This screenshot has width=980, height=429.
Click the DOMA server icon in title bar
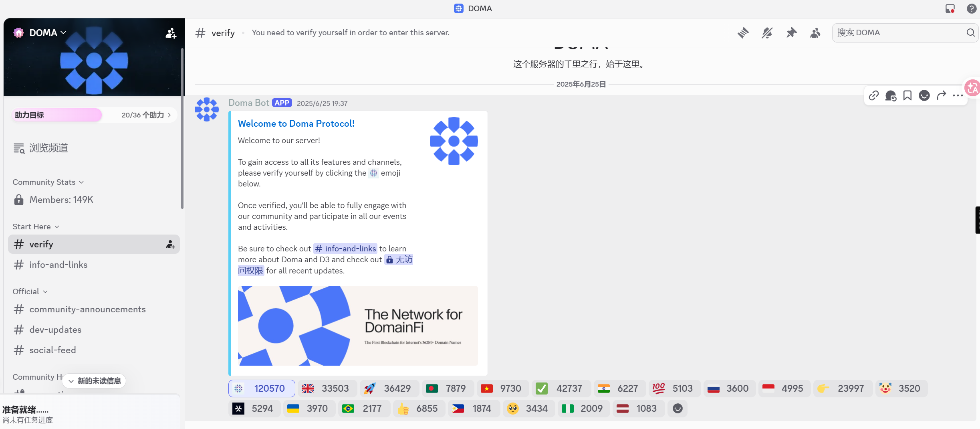459,8
